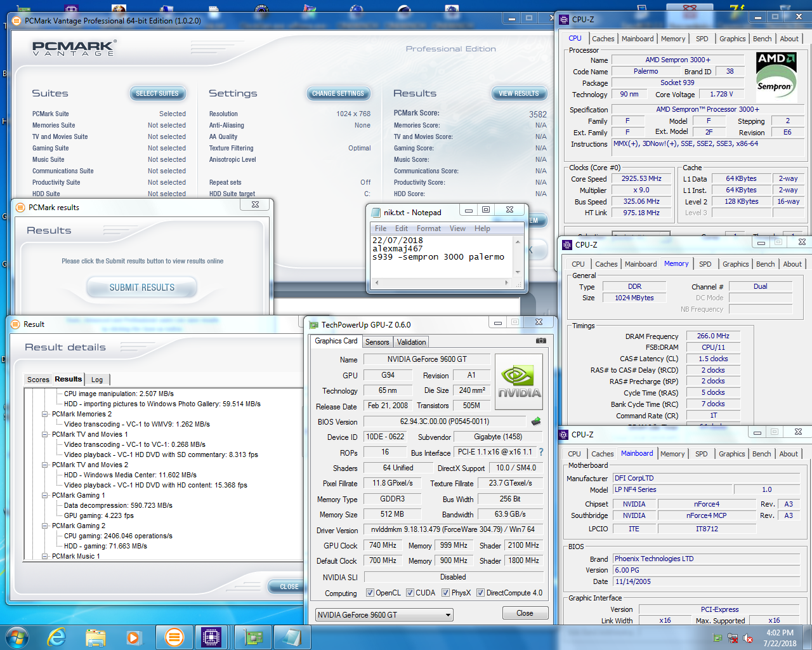The width and height of the screenshot is (812, 650).
Task: Switch to Notepad taskbar icon
Action: click(x=292, y=637)
